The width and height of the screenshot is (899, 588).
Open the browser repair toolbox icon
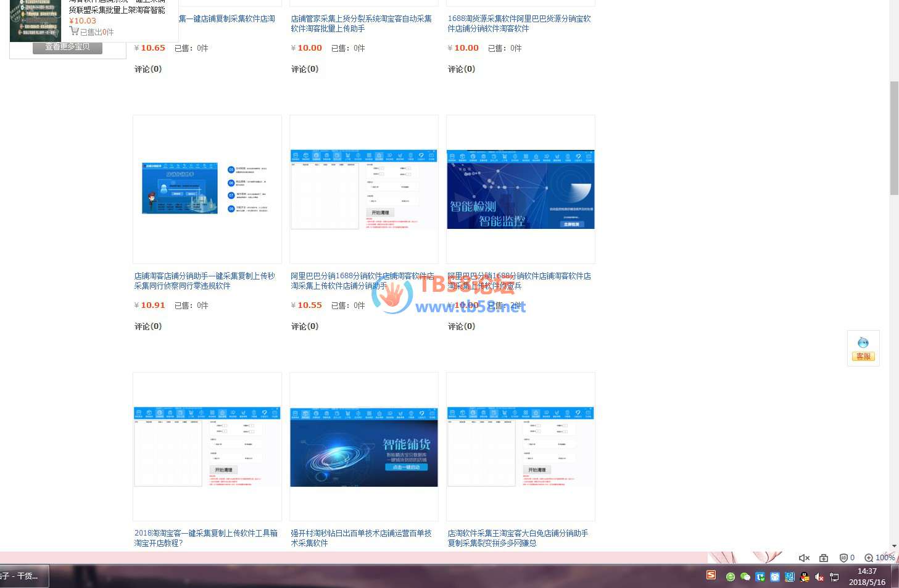(824, 558)
